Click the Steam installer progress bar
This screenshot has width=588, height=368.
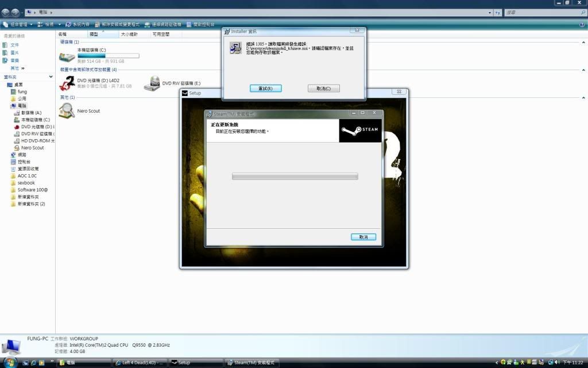(295, 176)
